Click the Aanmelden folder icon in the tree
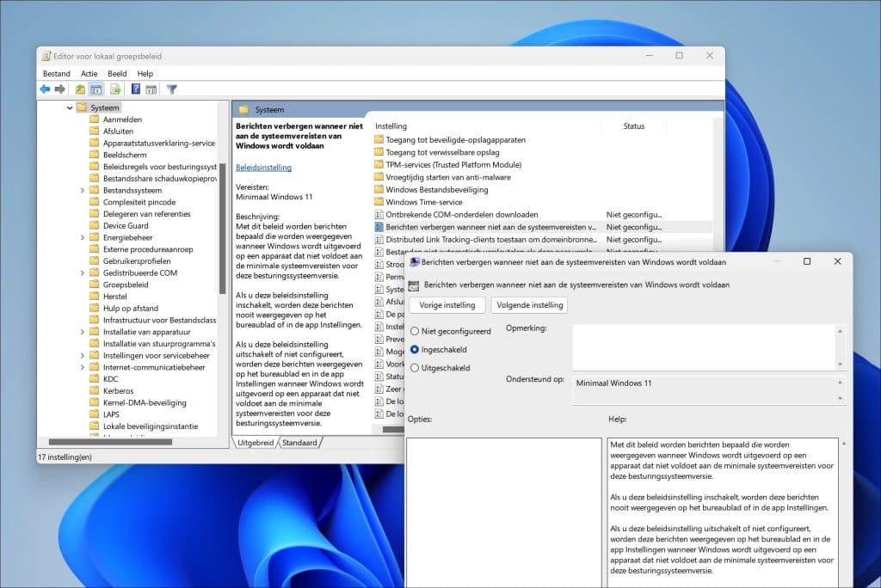Image resolution: width=881 pixels, height=588 pixels. click(95, 119)
